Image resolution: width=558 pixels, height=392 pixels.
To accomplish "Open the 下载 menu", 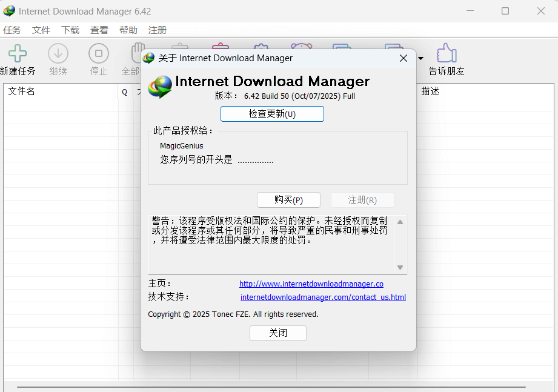I will 70,30.
